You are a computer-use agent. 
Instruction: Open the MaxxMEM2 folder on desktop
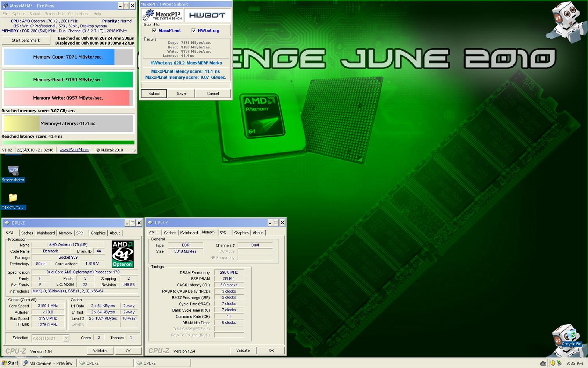tap(13, 201)
